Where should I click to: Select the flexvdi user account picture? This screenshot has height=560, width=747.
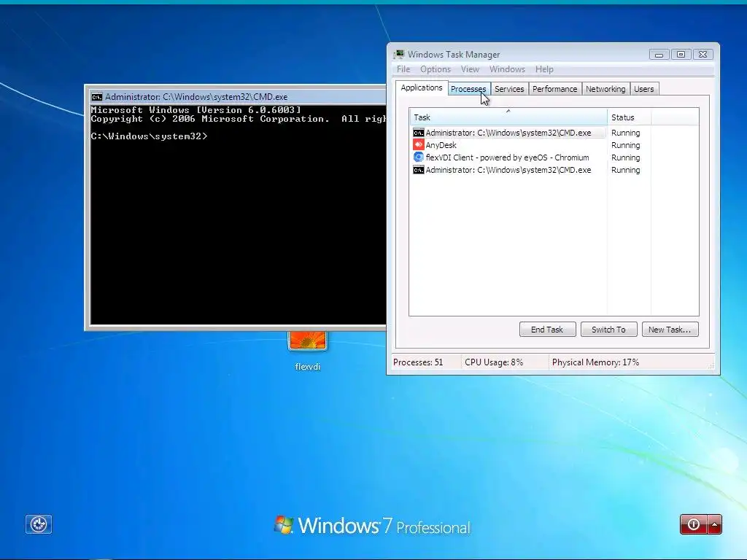point(307,341)
